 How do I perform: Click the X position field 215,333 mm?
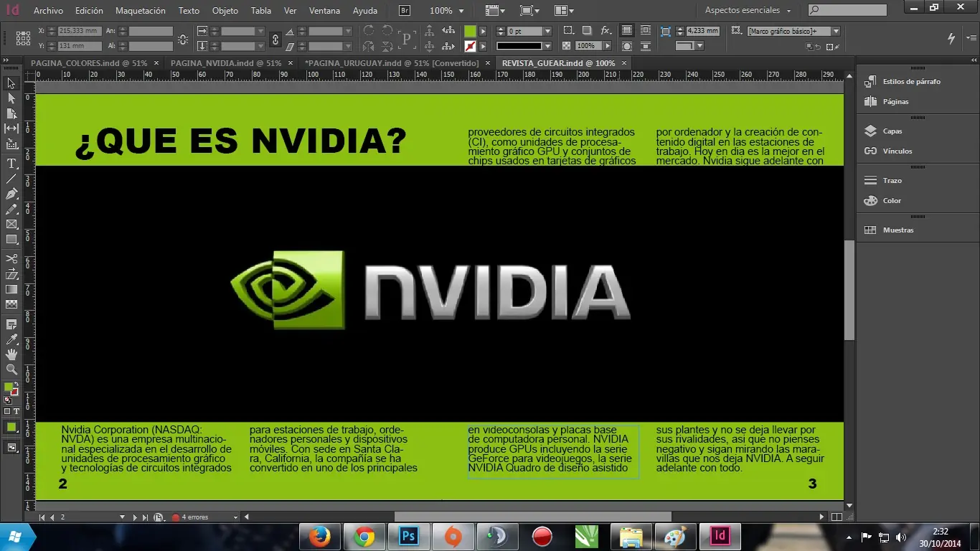click(x=80, y=32)
